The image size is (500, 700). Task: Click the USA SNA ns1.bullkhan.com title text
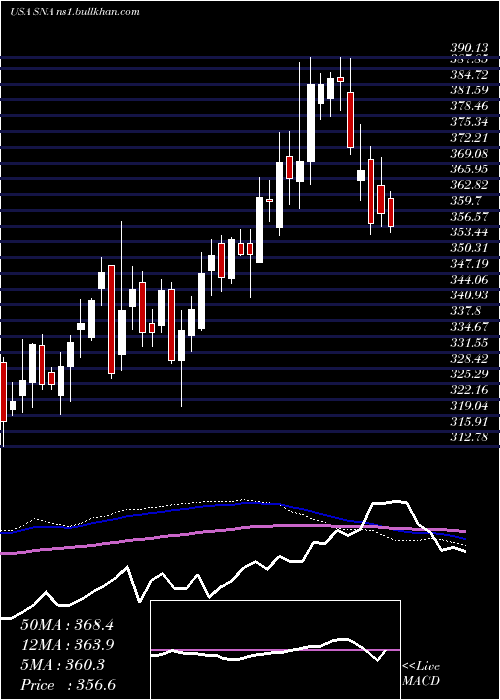tap(75, 12)
